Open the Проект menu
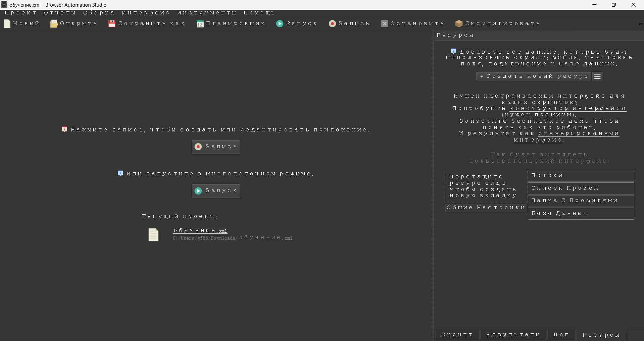 tap(20, 13)
